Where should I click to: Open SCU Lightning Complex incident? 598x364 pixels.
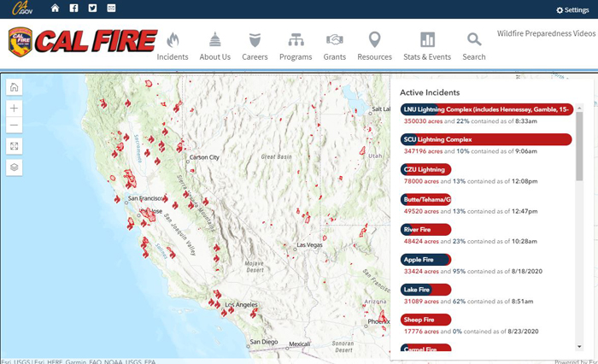[x=486, y=139]
